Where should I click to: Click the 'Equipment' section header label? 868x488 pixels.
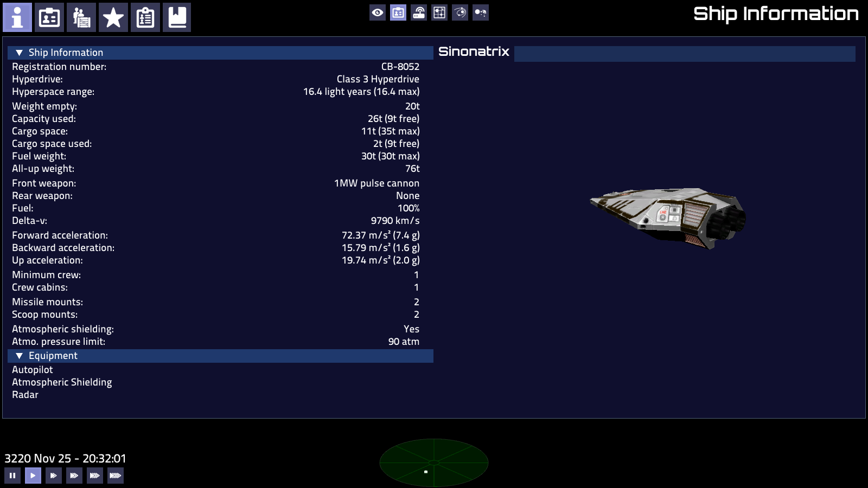click(53, 356)
